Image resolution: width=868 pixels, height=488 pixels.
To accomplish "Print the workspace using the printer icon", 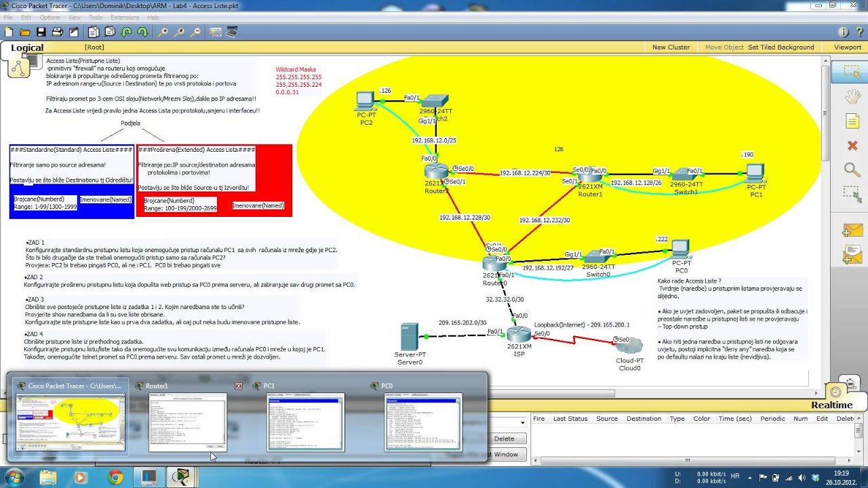I will click(x=58, y=32).
